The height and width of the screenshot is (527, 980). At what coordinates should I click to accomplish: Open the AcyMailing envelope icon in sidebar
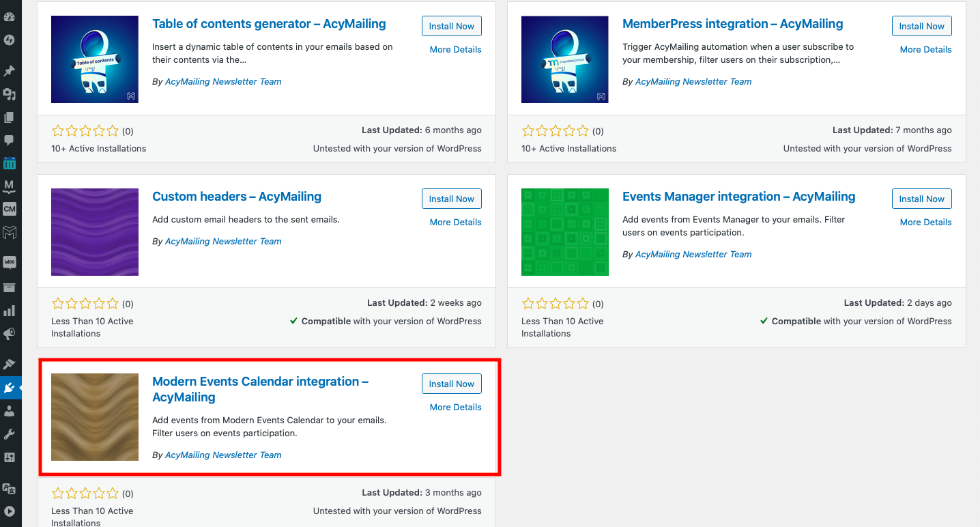(10, 233)
